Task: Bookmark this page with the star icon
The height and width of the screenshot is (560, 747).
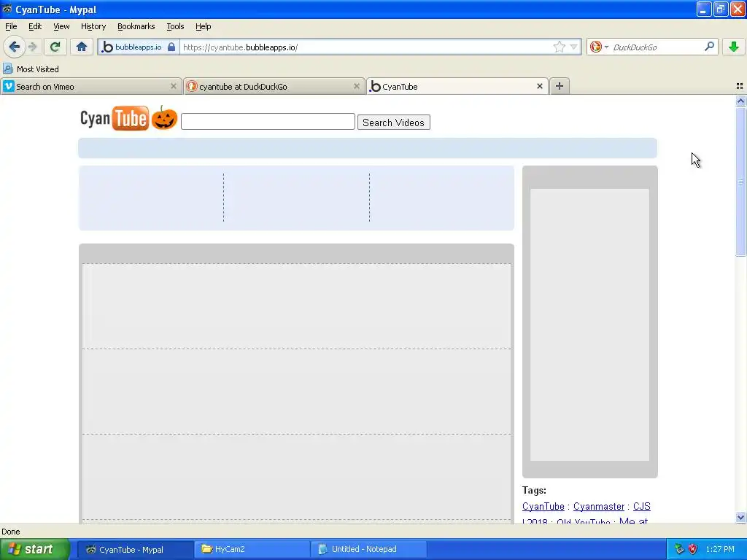Action: pos(559,47)
